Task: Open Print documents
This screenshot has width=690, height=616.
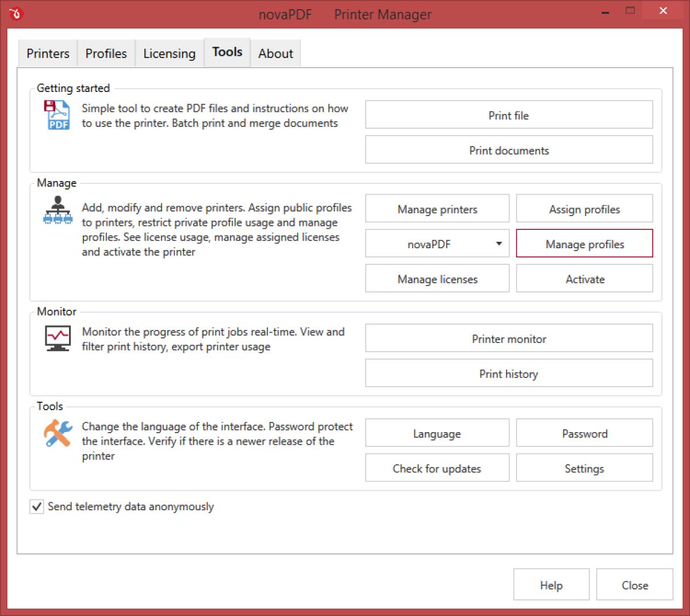Action: click(508, 150)
